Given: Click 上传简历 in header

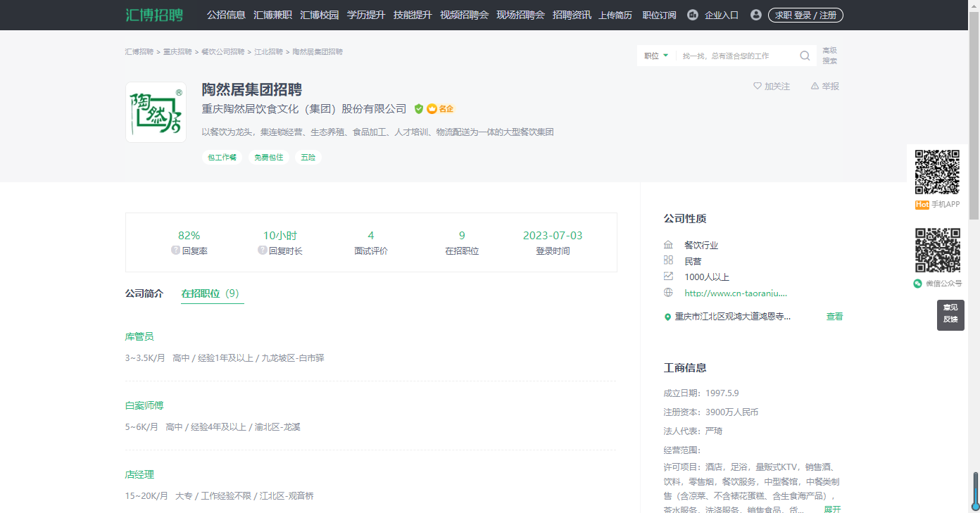Looking at the screenshot, I should click(x=615, y=15).
